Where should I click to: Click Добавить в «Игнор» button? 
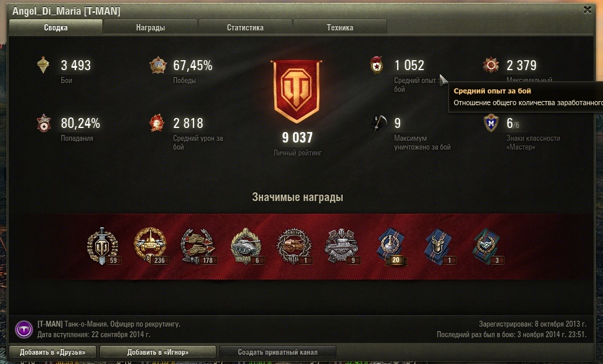pyautogui.click(x=158, y=352)
